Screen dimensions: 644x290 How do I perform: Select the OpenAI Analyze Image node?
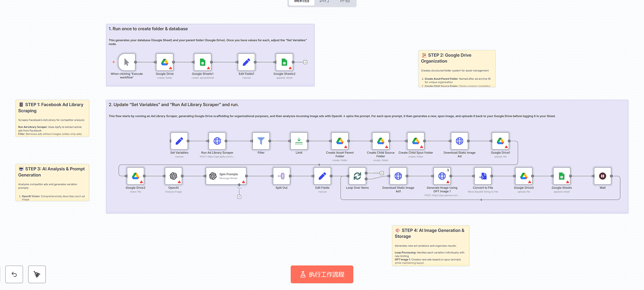[173, 176]
